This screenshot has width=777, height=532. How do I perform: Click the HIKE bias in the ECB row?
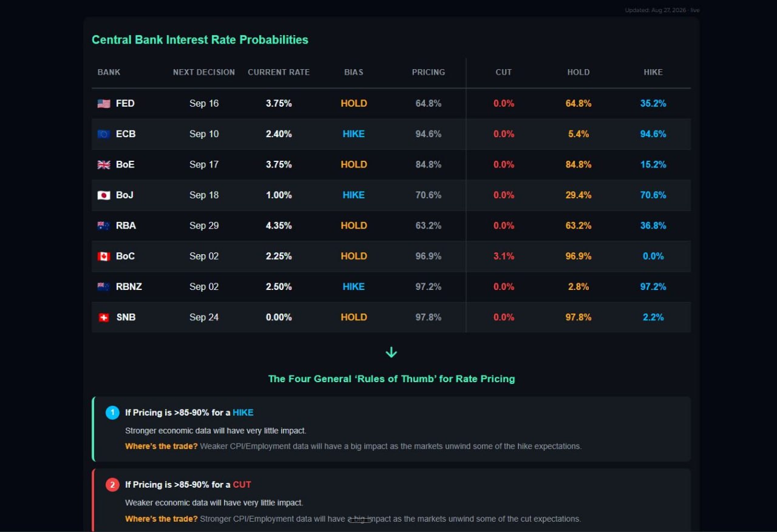[354, 134]
